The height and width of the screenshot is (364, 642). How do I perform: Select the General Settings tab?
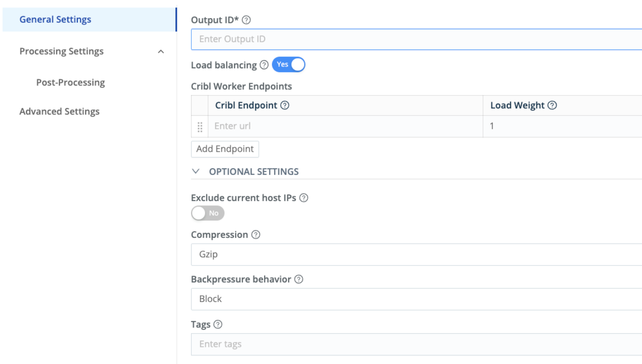56,19
